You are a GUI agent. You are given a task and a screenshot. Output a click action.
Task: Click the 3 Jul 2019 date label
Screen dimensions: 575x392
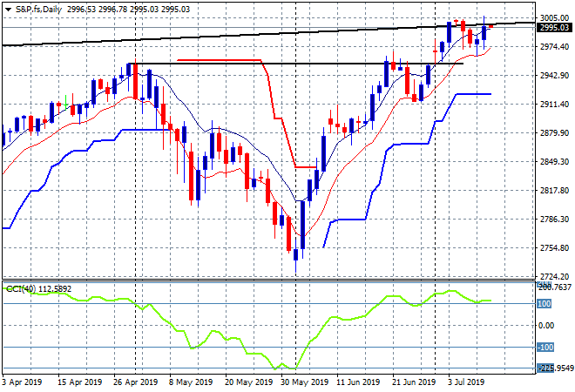[x=466, y=382]
